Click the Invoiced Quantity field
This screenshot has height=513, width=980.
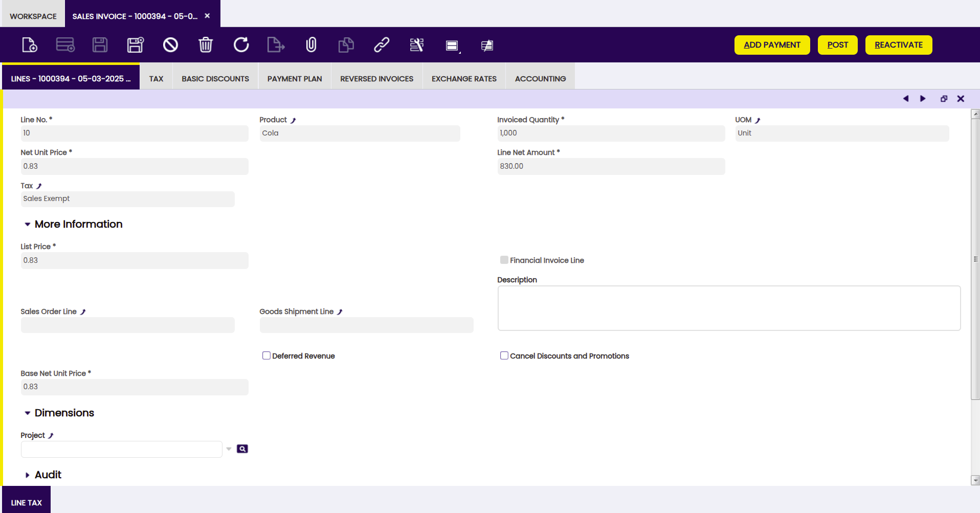[x=611, y=133]
